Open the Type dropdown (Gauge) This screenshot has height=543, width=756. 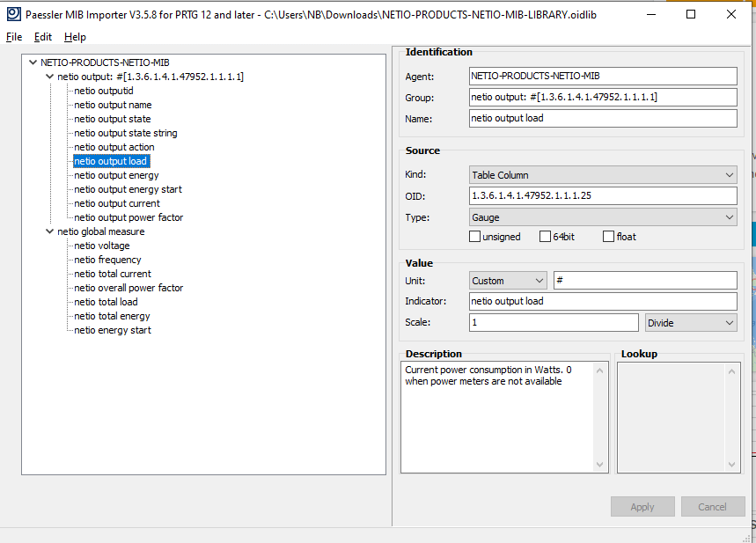click(603, 217)
